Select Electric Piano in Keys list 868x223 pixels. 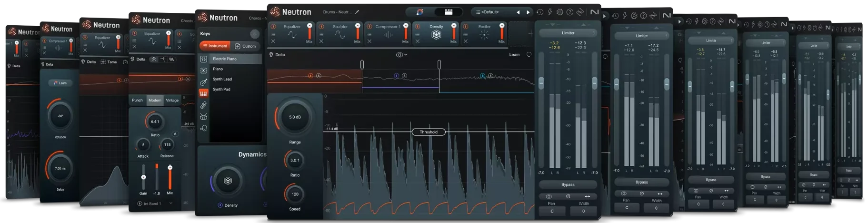click(x=236, y=59)
